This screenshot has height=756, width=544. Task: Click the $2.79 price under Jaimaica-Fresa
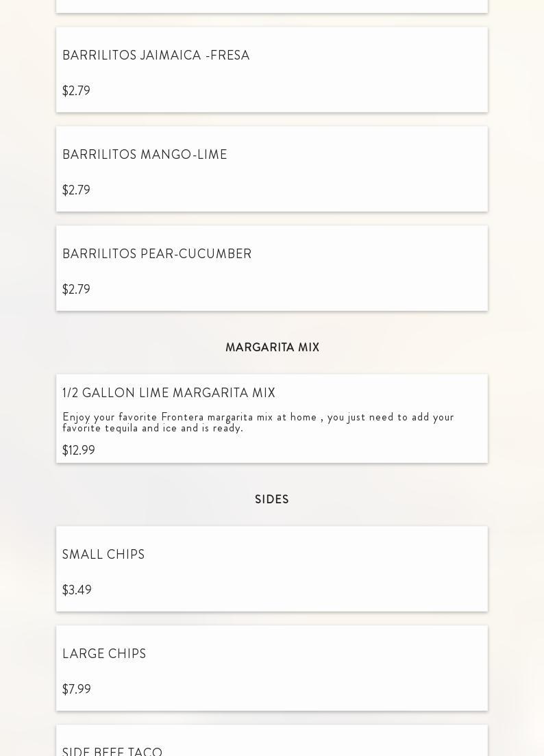[76, 91]
